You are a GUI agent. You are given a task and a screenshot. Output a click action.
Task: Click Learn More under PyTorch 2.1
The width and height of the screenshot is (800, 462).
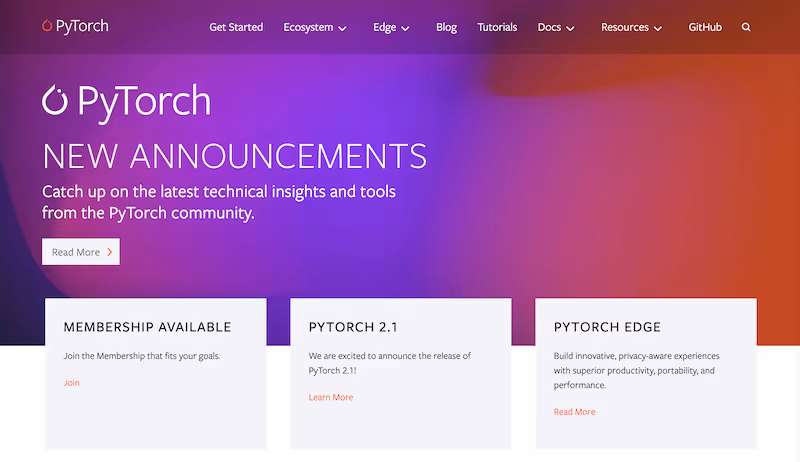pyautogui.click(x=331, y=397)
